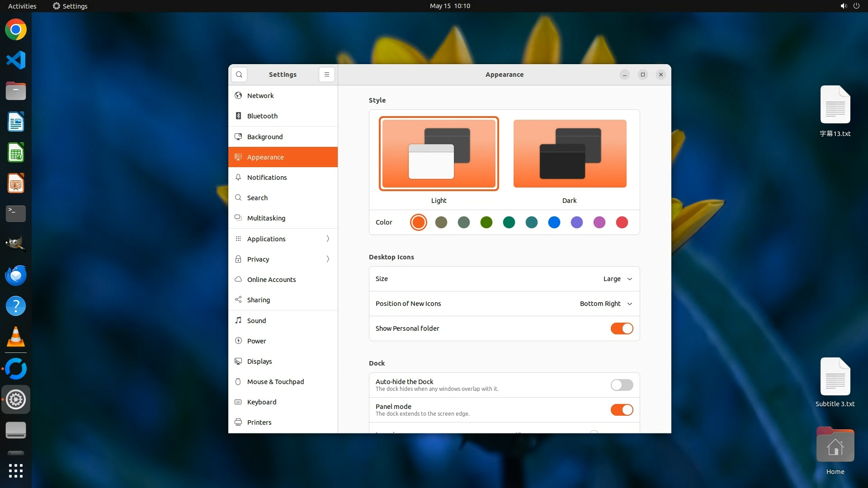This screenshot has width=868, height=488.
Task: Click Activities in the top bar
Action: coord(22,6)
